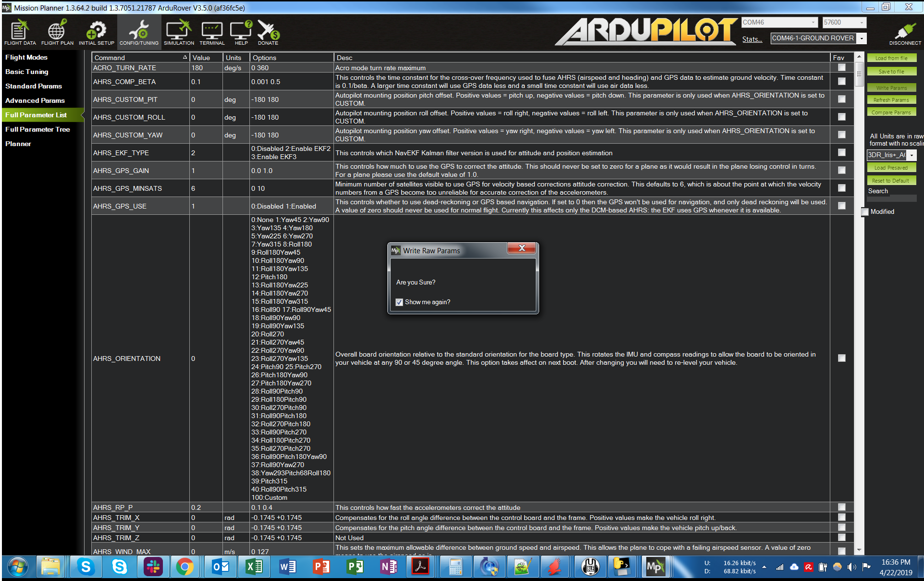
Task: Click the Donate icon
Action: [268, 31]
